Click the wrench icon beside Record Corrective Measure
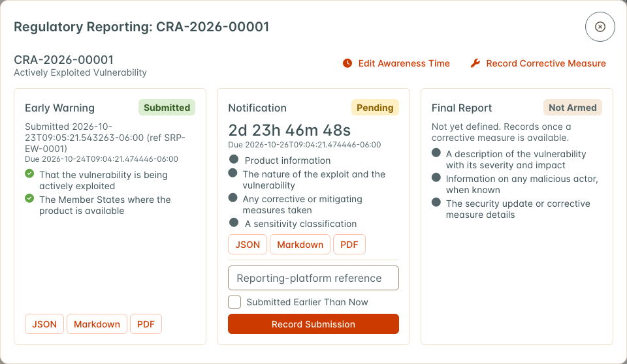The height and width of the screenshot is (364, 627). 475,63
